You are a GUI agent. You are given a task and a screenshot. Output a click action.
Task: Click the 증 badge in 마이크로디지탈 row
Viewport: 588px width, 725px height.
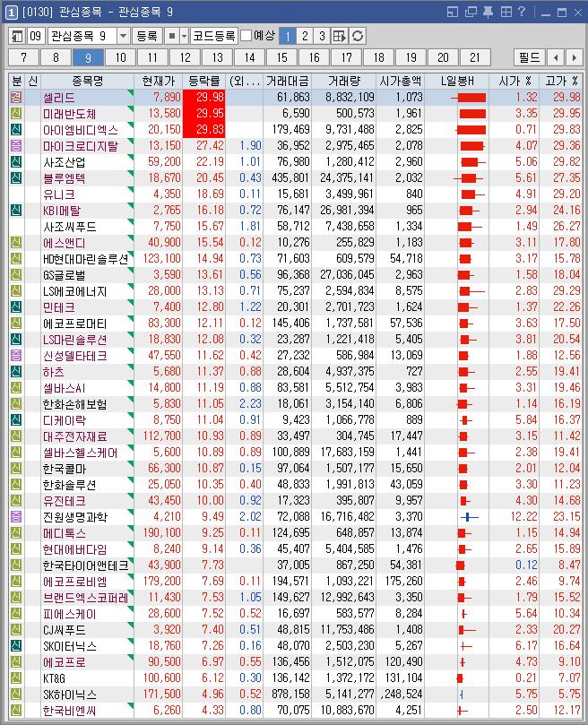point(16,146)
